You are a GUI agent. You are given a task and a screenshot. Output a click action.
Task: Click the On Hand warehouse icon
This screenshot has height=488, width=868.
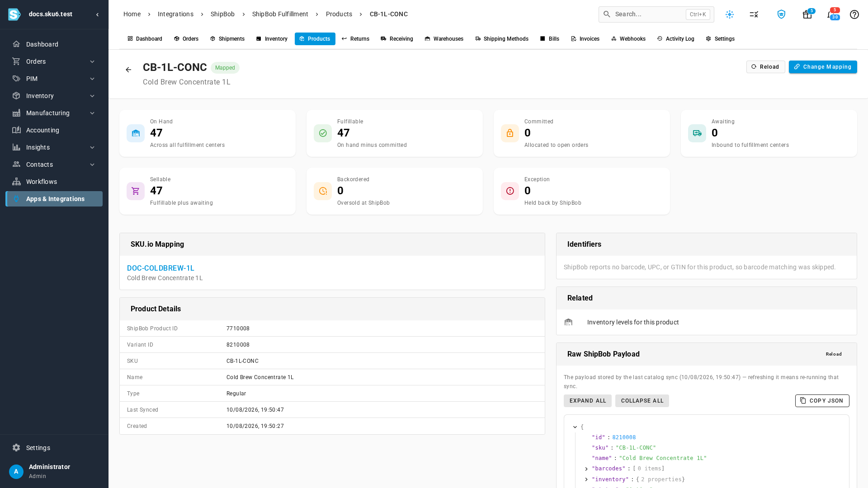click(x=136, y=133)
